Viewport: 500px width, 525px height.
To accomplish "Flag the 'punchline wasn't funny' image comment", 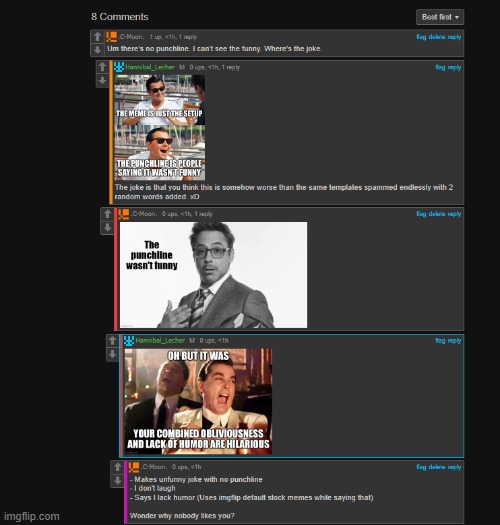I will [421, 214].
